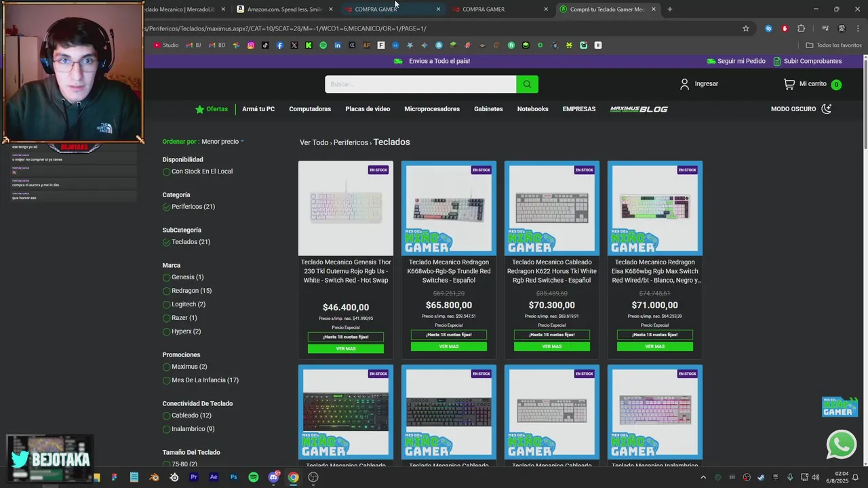Viewport: 868px width, 488px height.
Task: Open the Microprocesadores menu
Action: pyautogui.click(x=432, y=109)
